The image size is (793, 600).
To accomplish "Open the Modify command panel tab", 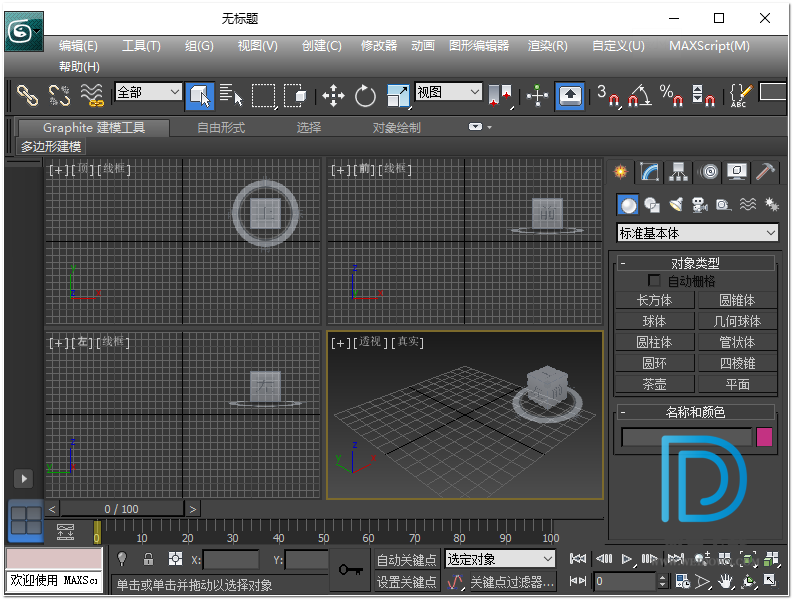I will pyautogui.click(x=649, y=172).
